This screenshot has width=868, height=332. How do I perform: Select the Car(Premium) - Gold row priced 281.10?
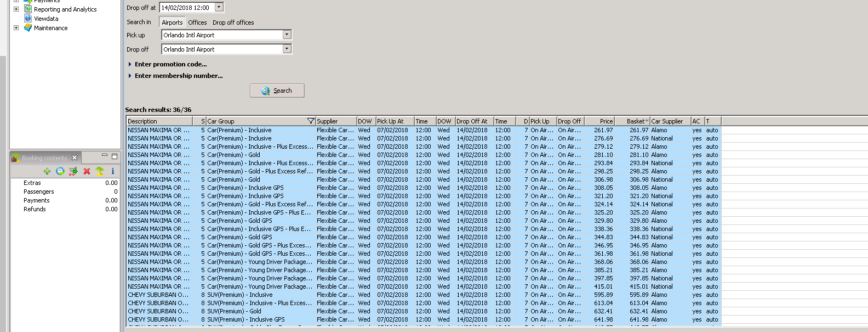(x=424, y=155)
